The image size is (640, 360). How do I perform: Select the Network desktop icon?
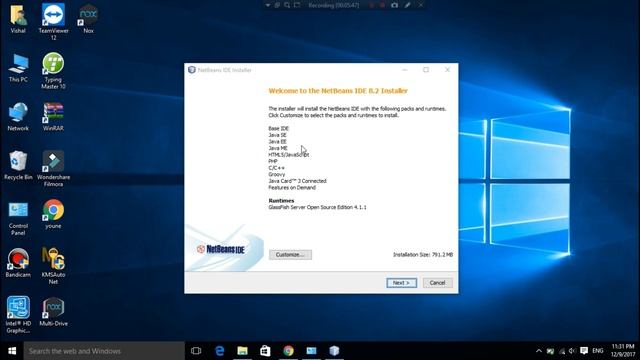coord(18,116)
